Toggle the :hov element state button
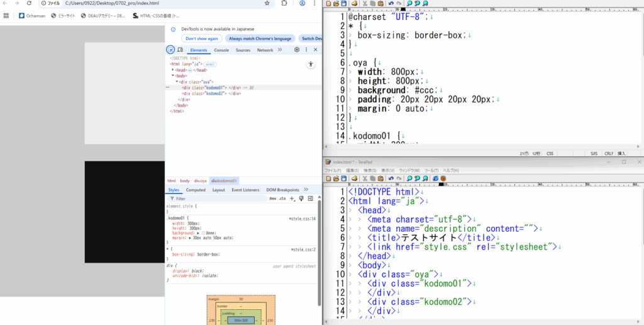The image size is (644, 325). tap(272, 198)
